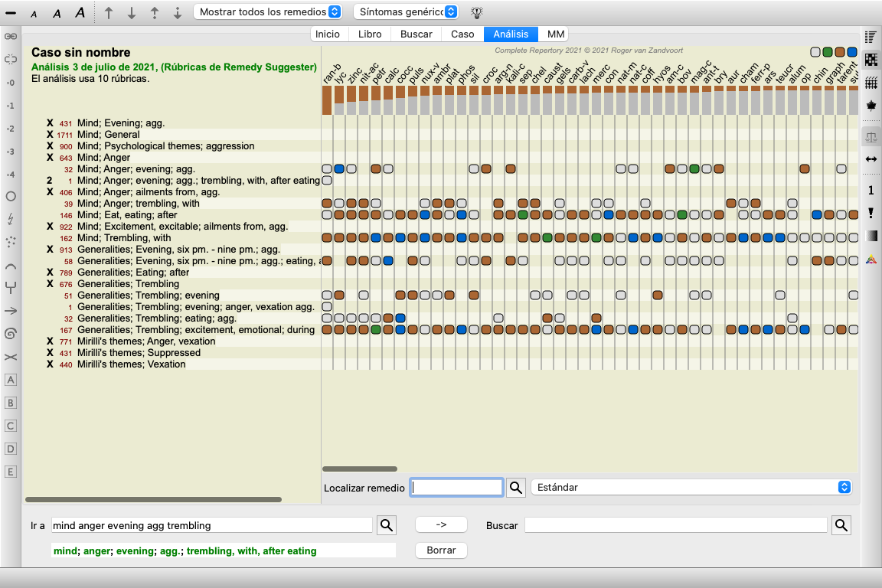The width and height of the screenshot is (882, 588).
Task: Click the minus icon in top toolbar
Action: tap(11, 13)
